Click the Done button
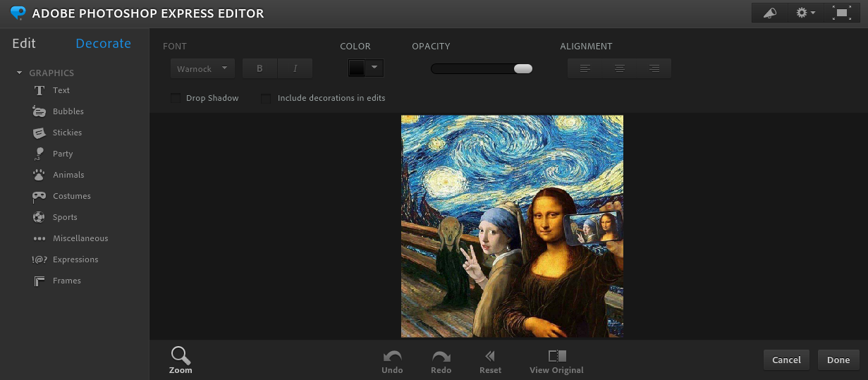868x380 pixels. (838, 360)
